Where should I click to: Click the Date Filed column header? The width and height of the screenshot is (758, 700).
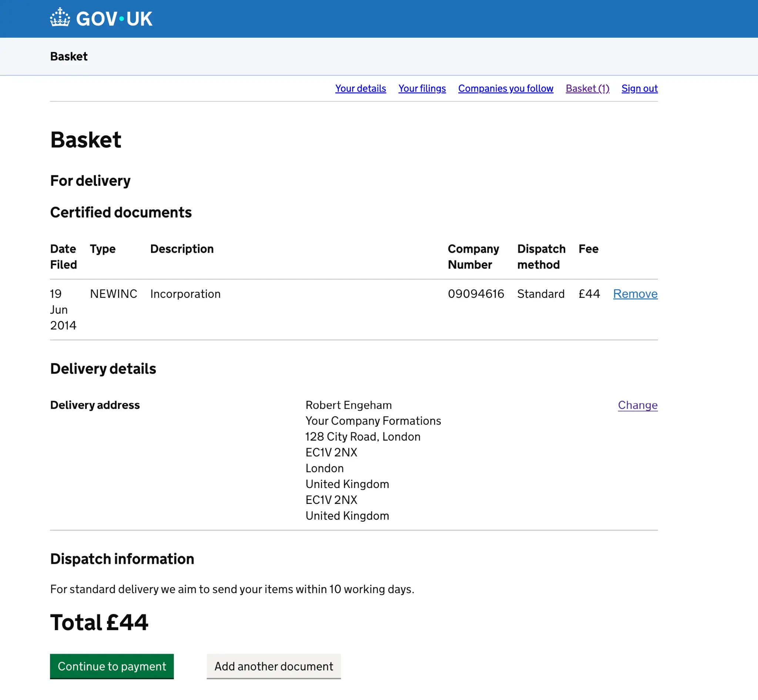click(x=63, y=257)
